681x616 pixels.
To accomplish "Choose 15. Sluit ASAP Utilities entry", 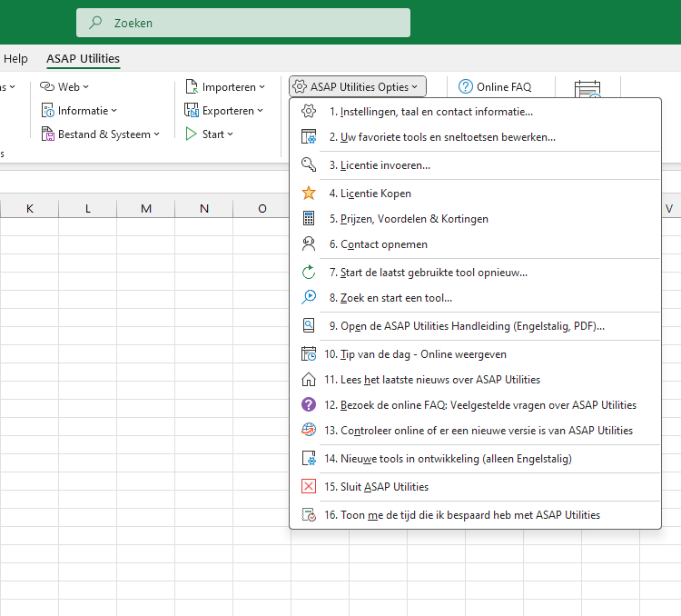I will tap(475, 486).
